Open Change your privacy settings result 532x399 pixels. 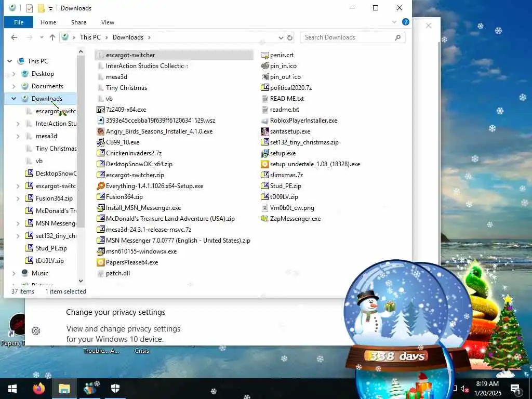(x=116, y=312)
